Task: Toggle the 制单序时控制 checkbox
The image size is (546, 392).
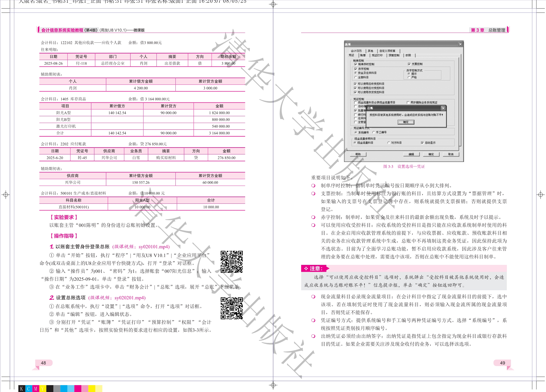Action: [356, 64]
